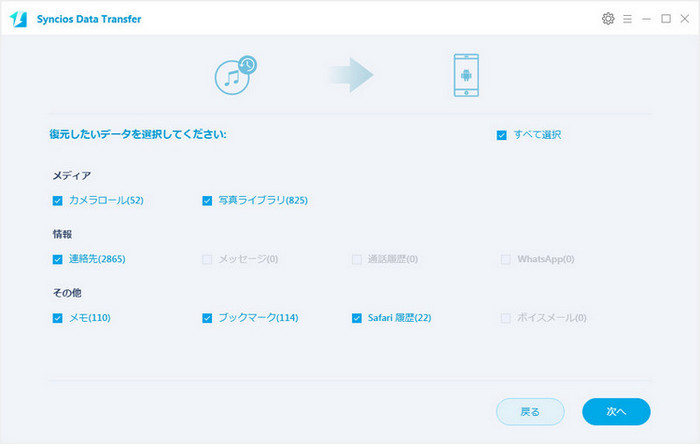Viewport: 700px width, 444px height.
Task: Click the メディア section label
Action: (x=72, y=175)
